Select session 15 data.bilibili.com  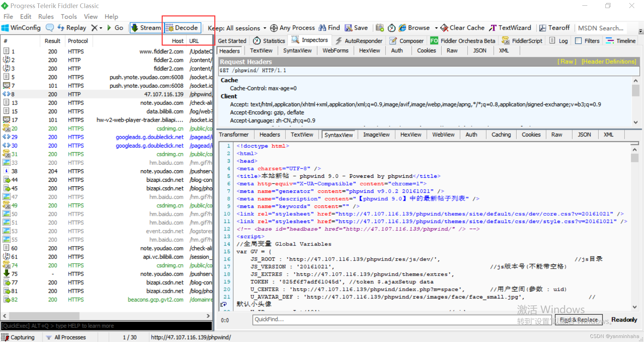(x=106, y=111)
